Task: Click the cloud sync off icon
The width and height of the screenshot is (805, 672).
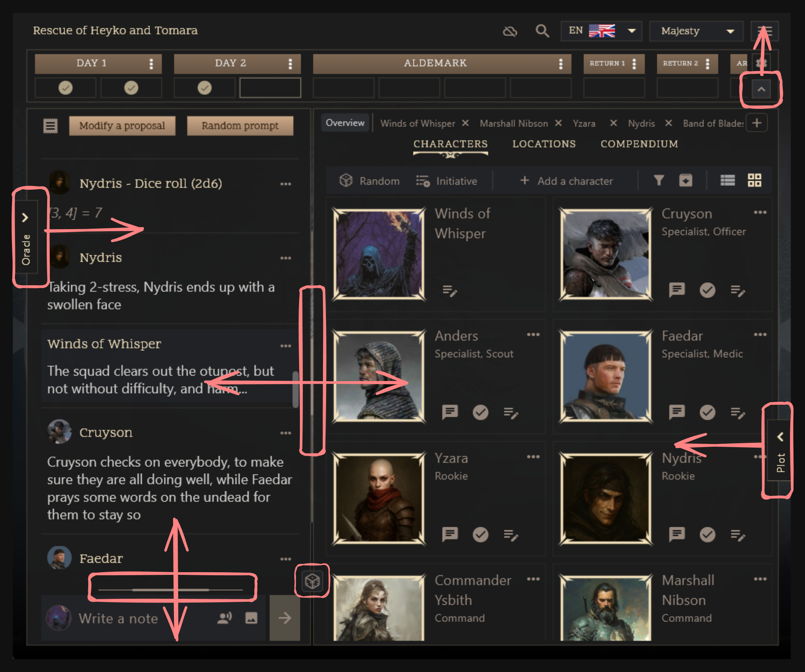Action: click(510, 31)
